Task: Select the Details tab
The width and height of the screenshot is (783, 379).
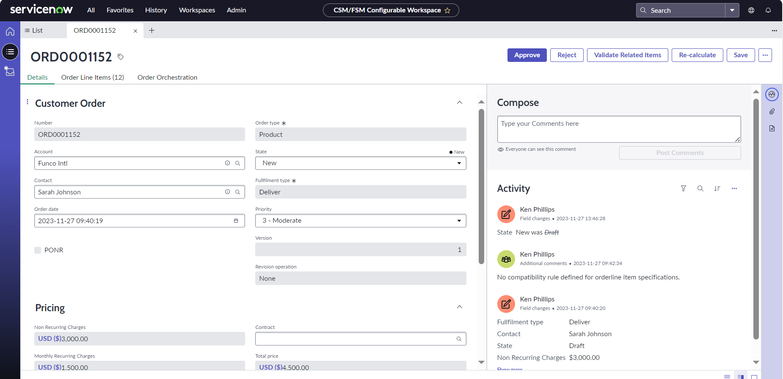Action: [x=37, y=77]
